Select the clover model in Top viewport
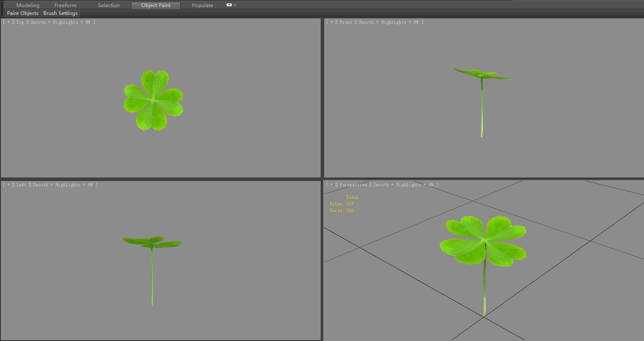 click(x=153, y=100)
